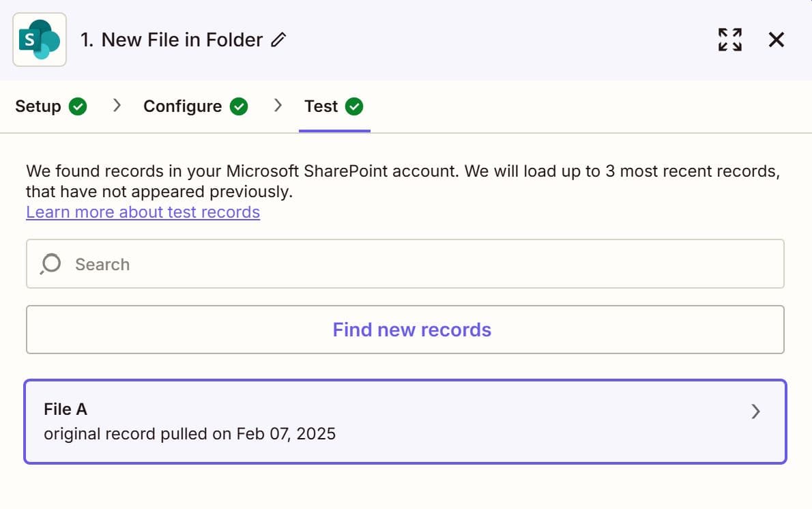
Task: Open Learn more about test records
Action: pos(143,212)
